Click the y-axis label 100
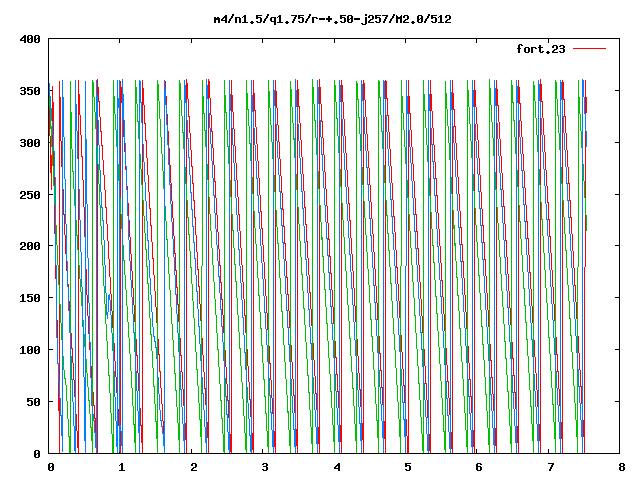This screenshot has height=480, width=640. [30, 350]
